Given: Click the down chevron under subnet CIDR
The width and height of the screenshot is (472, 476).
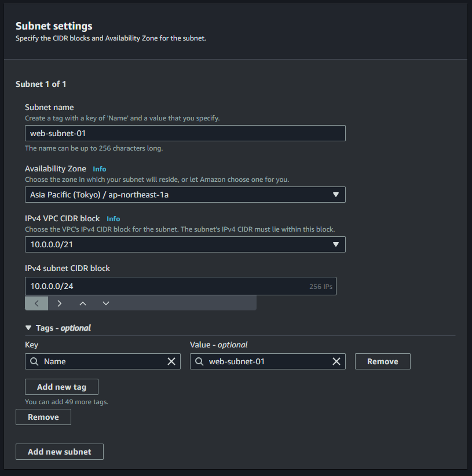Looking at the screenshot, I should (x=105, y=303).
